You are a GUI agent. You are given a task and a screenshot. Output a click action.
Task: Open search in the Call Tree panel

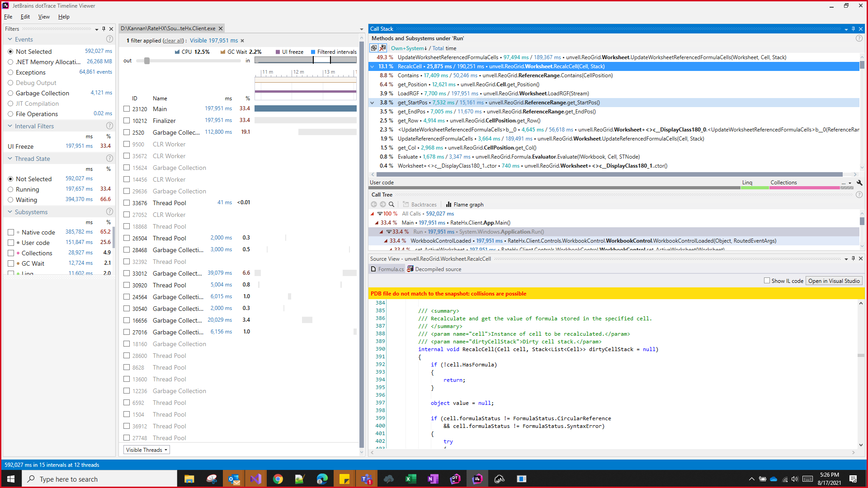(x=392, y=204)
